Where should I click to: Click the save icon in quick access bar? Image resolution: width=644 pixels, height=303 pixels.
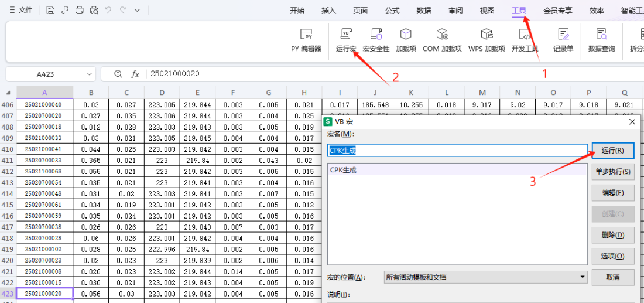[x=50, y=11]
